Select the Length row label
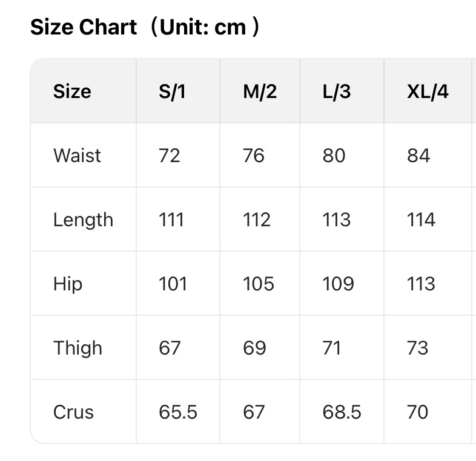476x461 pixels. 83,220
